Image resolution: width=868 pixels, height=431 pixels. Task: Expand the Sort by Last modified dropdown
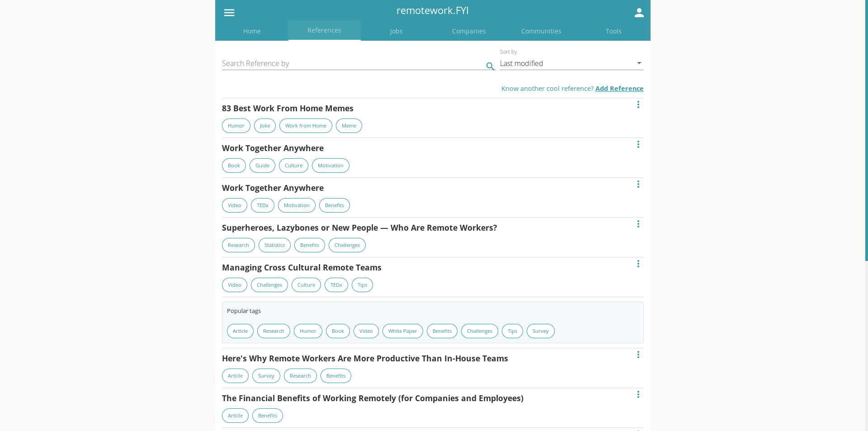(x=571, y=63)
